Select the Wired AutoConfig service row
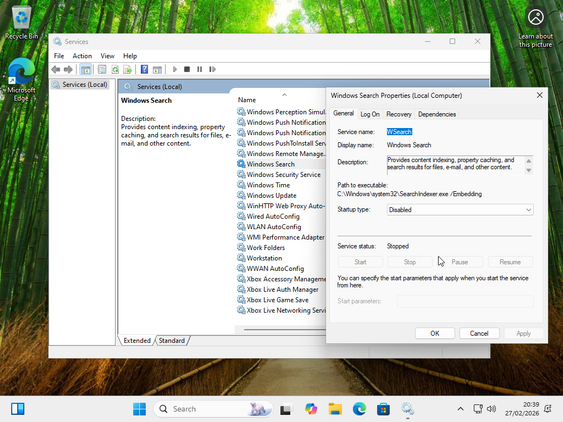563x422 pixels. pos(281,216)
